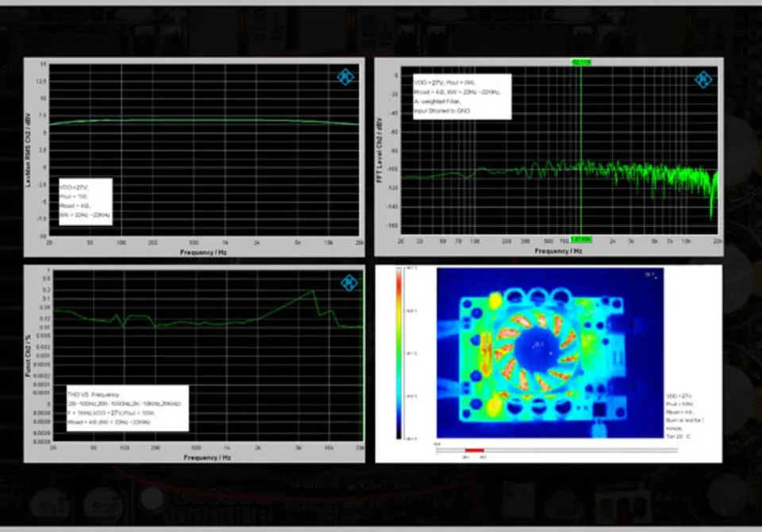Click the logo icon in frequency response graph
This screenshot has width=762, height=532.
(345, 77)
